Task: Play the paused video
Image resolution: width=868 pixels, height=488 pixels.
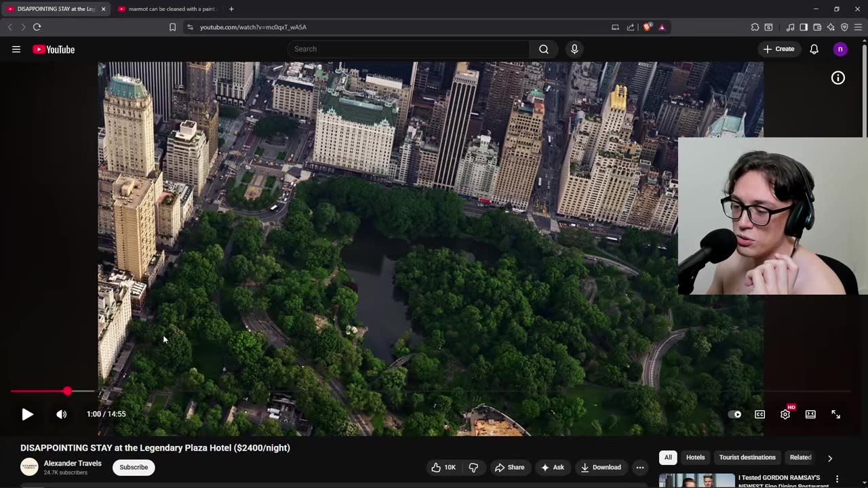Action: pos(27,414)
